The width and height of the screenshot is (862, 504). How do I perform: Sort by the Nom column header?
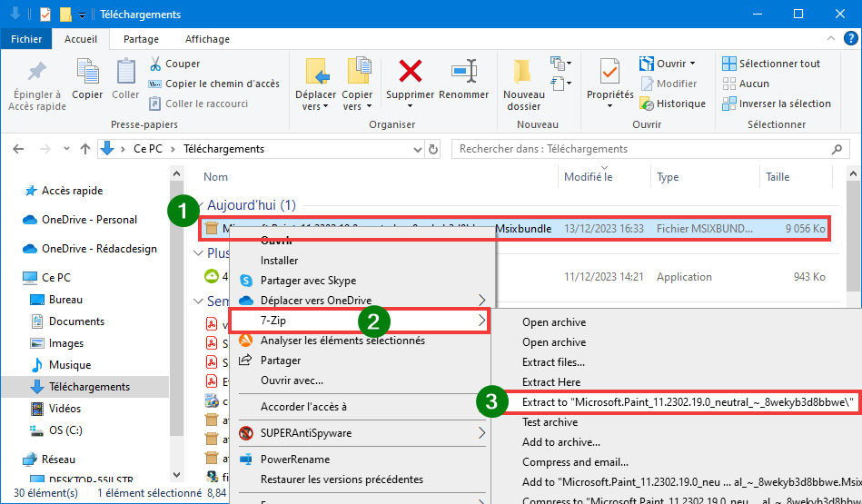pos(215,177)
